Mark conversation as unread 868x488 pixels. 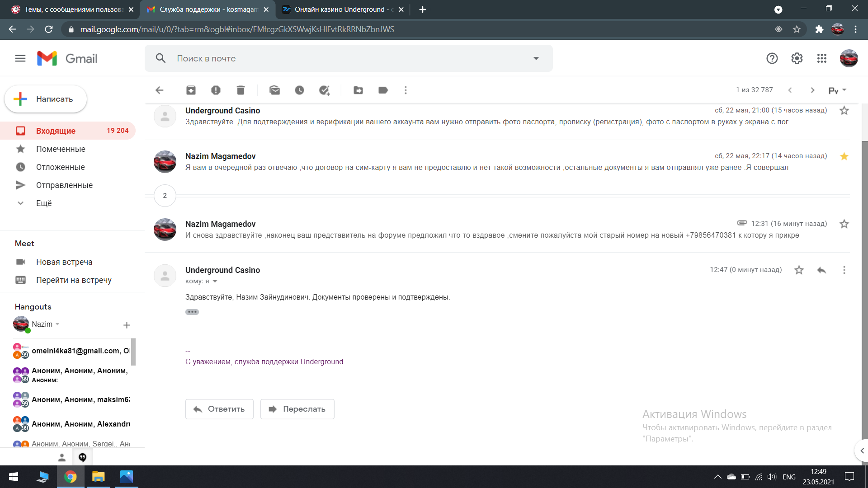(x=274, y=90)
